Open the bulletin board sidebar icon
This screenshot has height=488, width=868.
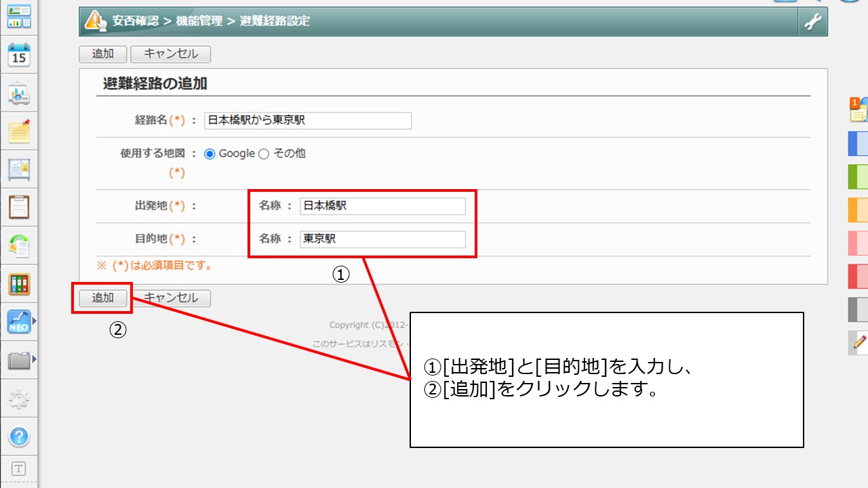point(19,169)
